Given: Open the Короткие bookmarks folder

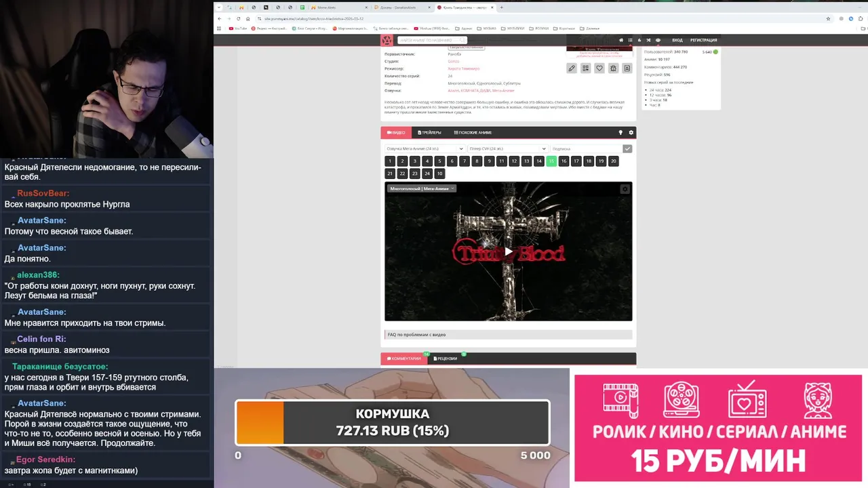Looking at the screenshot, I should tap(565, 28).
